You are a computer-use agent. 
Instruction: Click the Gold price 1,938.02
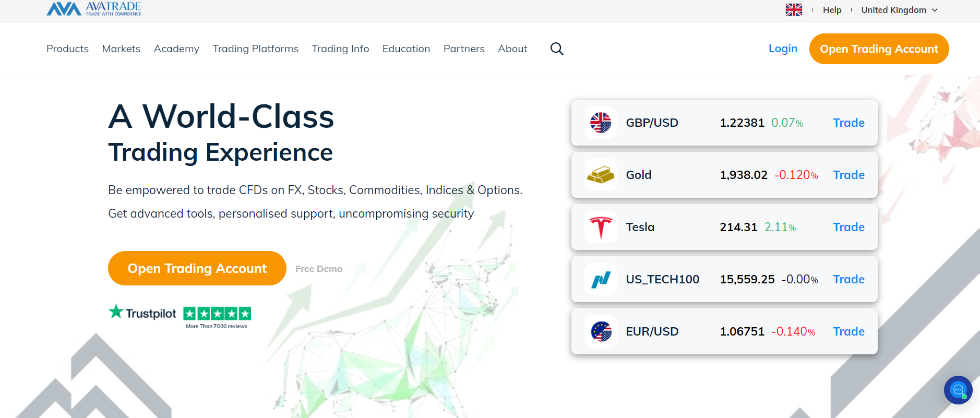[744, 175]
